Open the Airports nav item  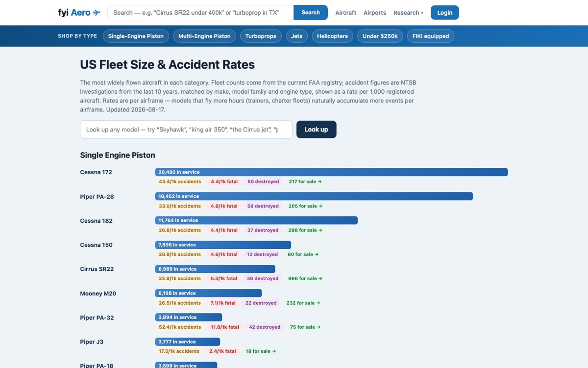[375, 13]
